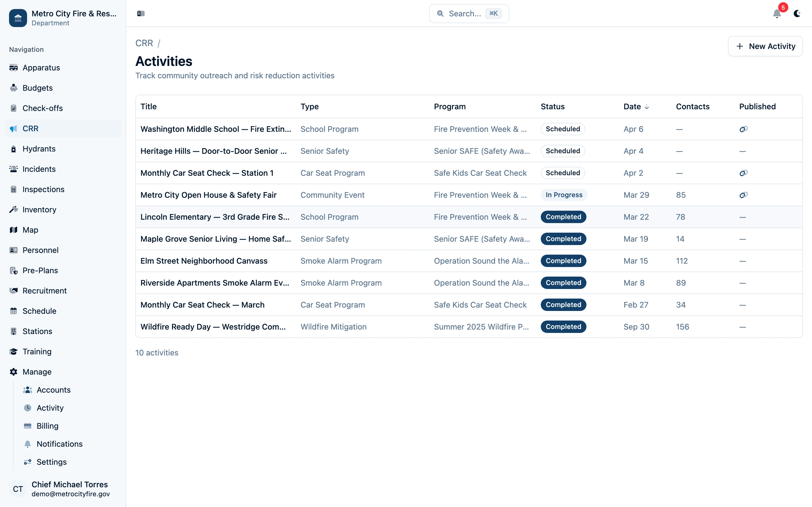The image size is (812, 507).
Task: Click the notifications bell showing 5 alerts
Action: click(777, 14)
